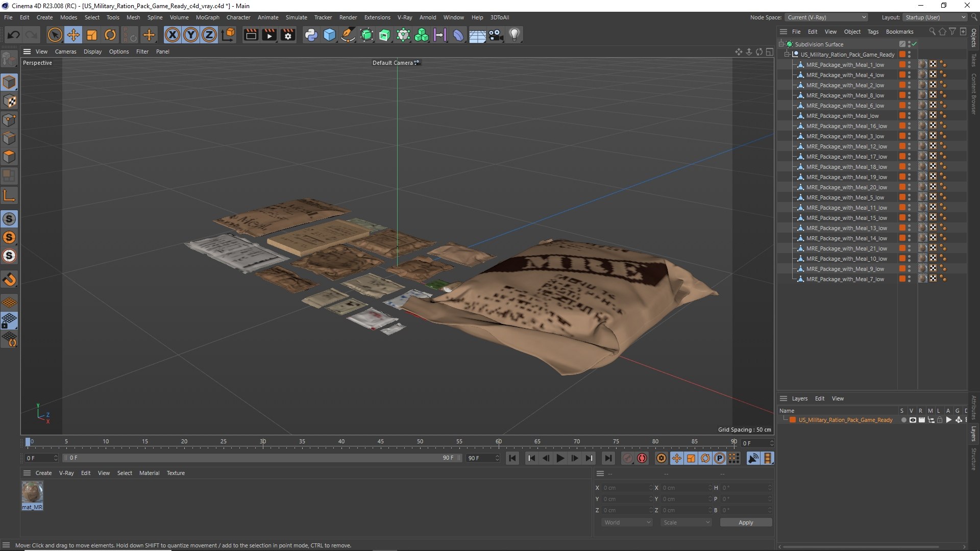Open Layers panel Edit menu

pyautogui.click(x=819, y=398)
